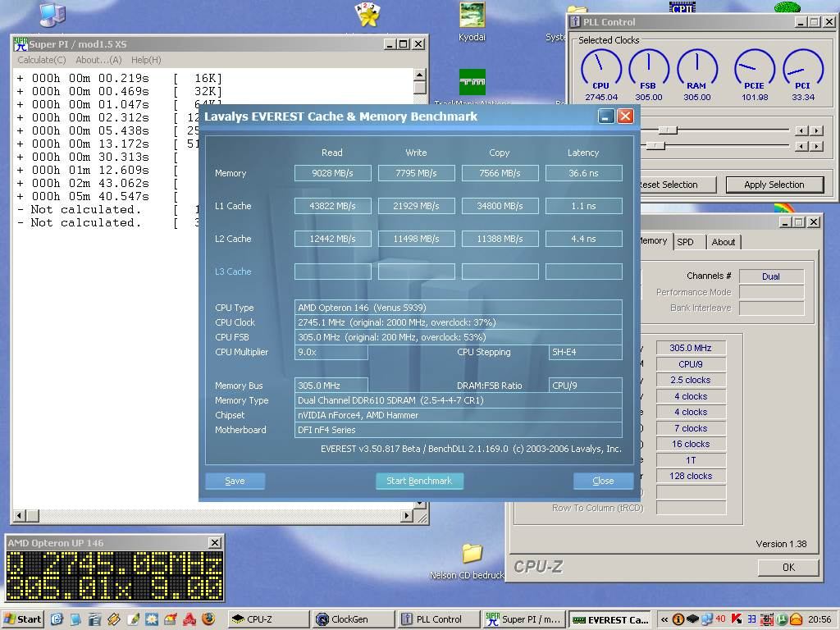Open the About...(A) menu in Super PI
The width and height of the screenshot is (840, 630).
pos(98,60)
